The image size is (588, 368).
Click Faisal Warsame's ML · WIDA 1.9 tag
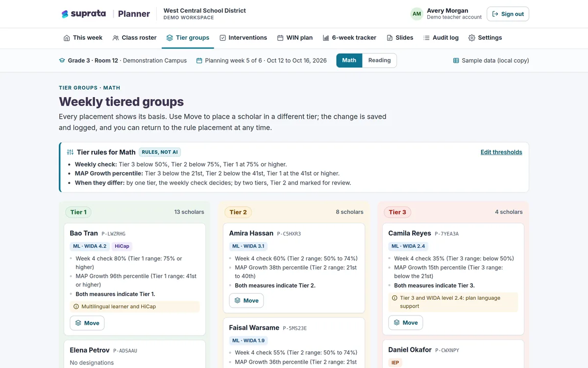[248, 341]
